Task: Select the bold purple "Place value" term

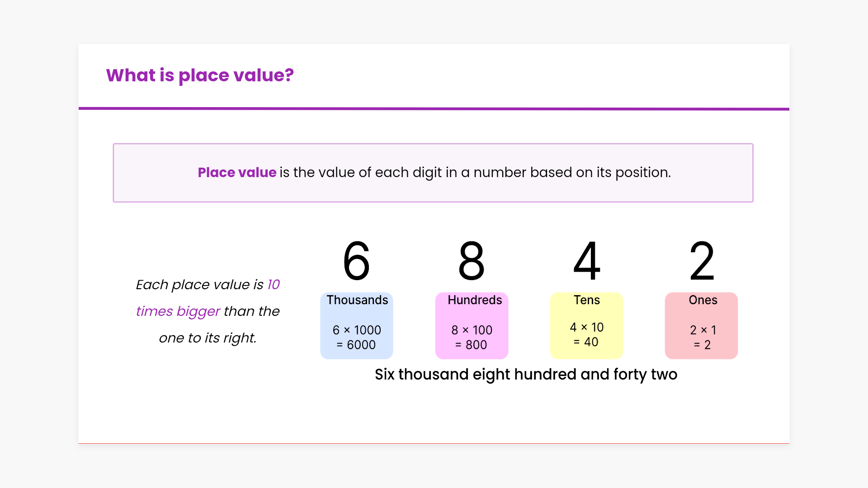Action: click(237, 173)
